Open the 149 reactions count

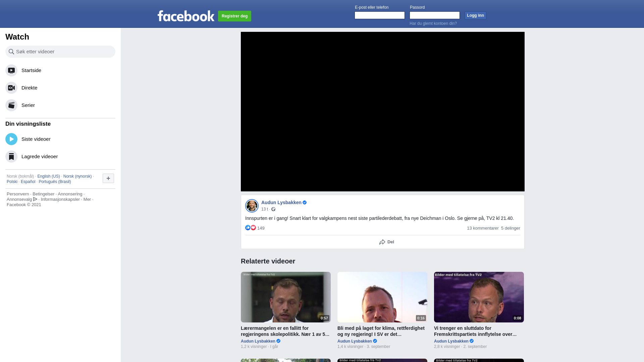261,228
